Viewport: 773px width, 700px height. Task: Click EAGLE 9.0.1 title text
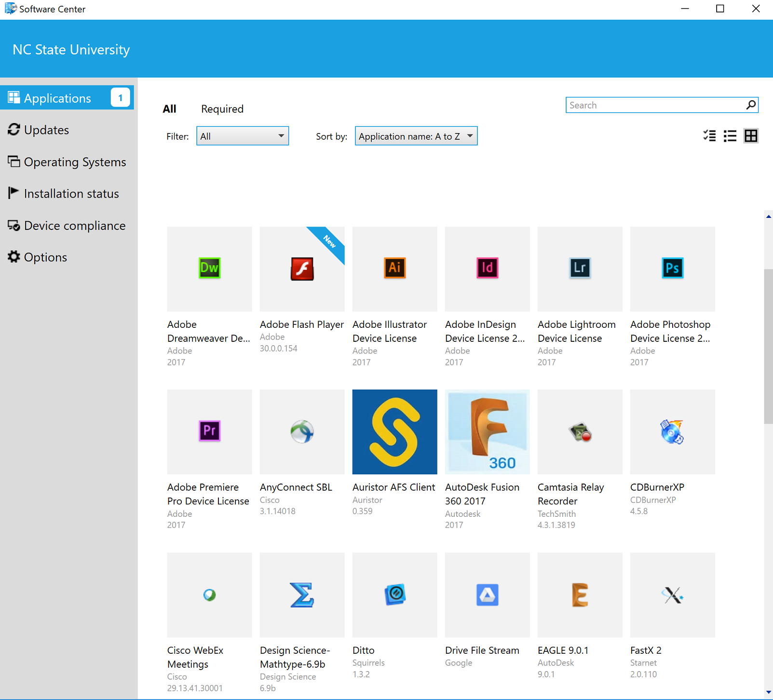pos(563,650)
